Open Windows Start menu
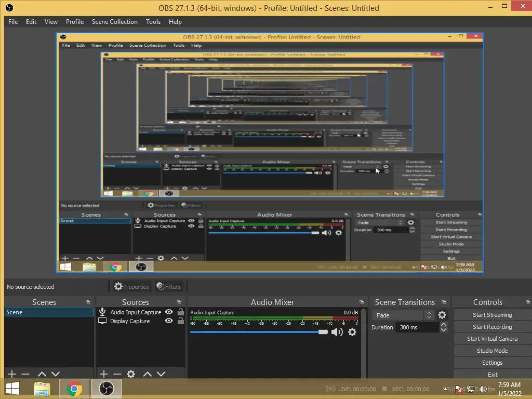The width and height of the screenshot is (532, 399). tap(12, 389)
